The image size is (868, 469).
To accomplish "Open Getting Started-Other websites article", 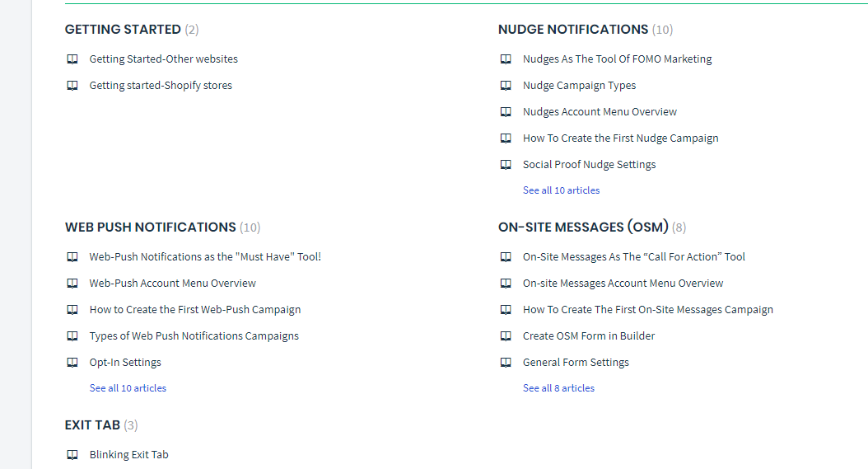I will [163, 59].
